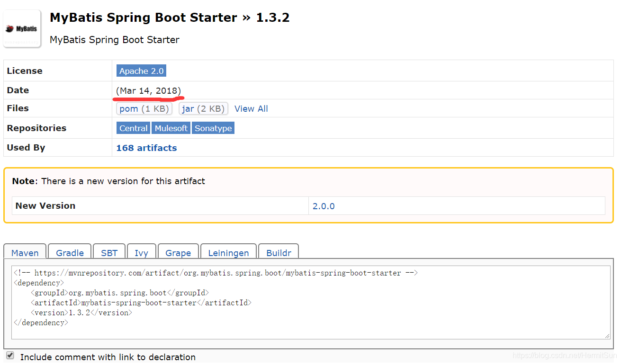The width and height of the screenshot is (621, 364).
Task: Click the subtitle under the page title
Action: coord(115,40)
